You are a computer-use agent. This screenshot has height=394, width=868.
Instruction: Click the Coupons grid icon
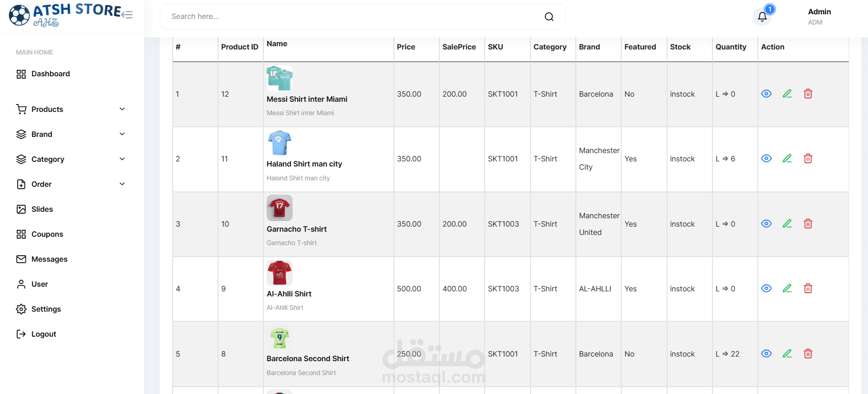[21, 234]
